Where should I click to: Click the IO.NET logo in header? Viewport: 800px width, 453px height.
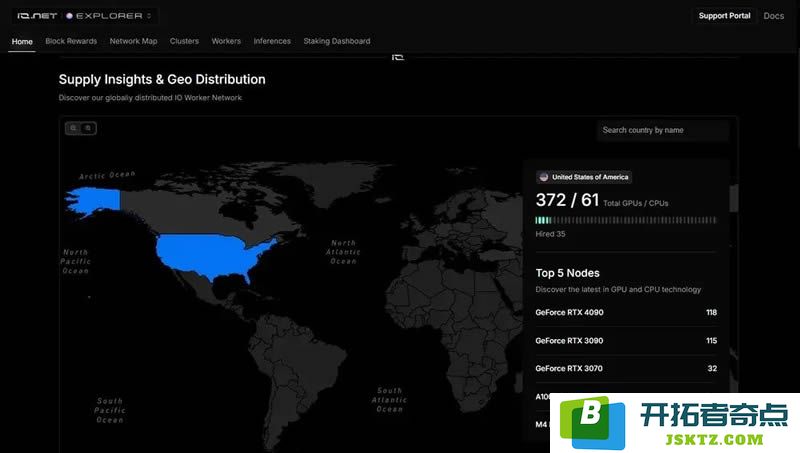37,16
